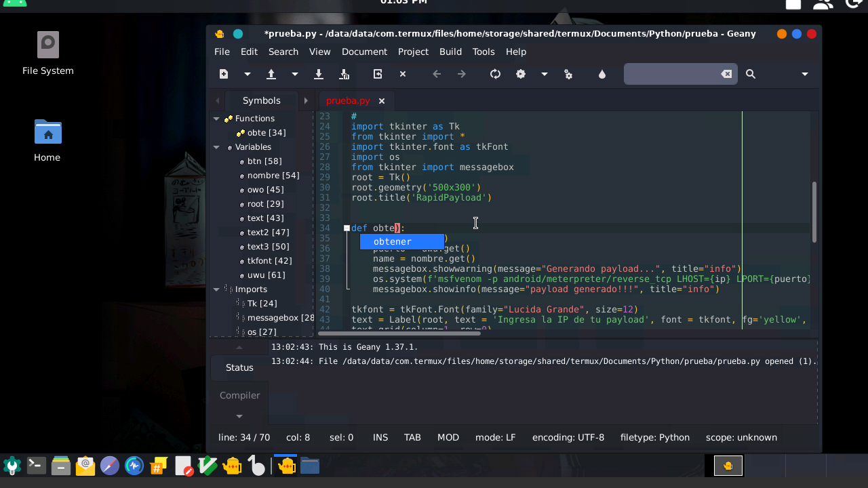Save all files toolbar icon
868x488 pixels.
coord(344,74)
